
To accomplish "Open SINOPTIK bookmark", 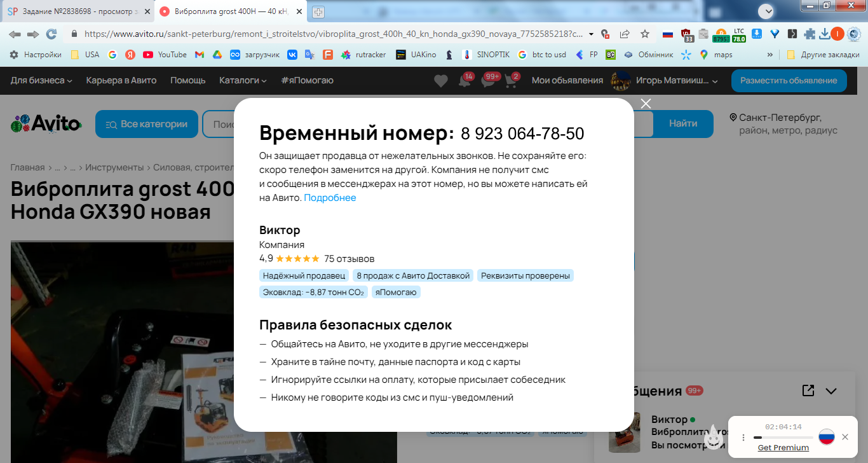I will [x=485, y=55].
